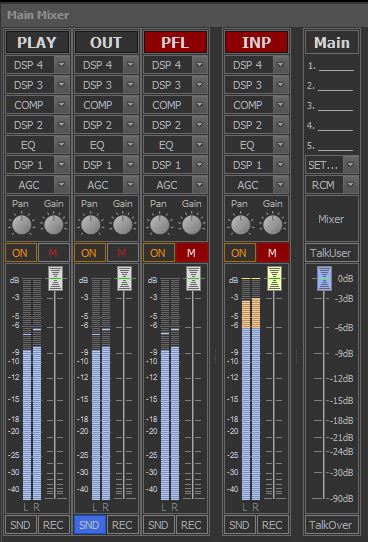Open the INP channel EQ dropdown arrow
This screenshot has width=368, height=542.
281,145
